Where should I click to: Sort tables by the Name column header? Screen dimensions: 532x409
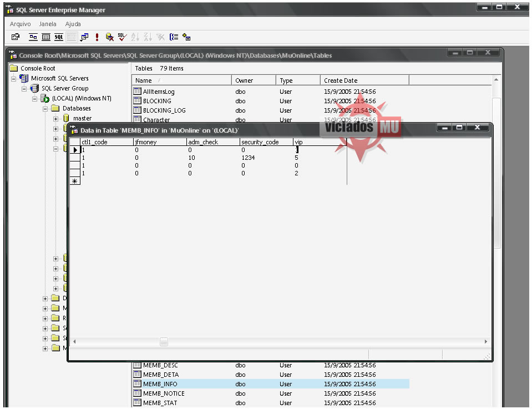[x=181, y=80]
